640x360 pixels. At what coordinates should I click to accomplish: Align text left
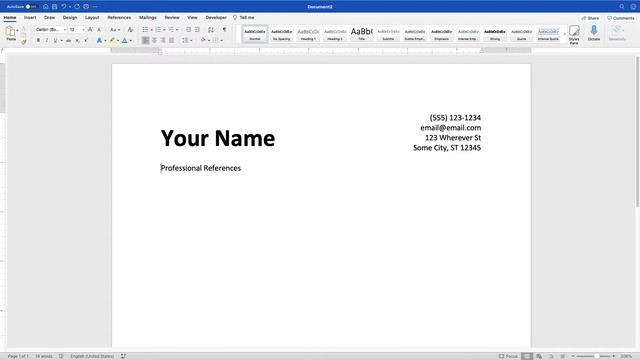click(145, 40)
